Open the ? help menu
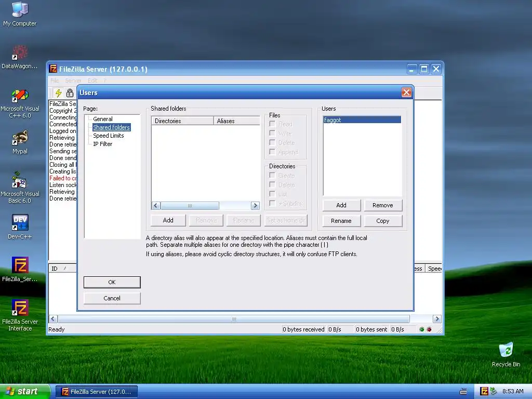532x399 pixels. (x=105, y=81)
